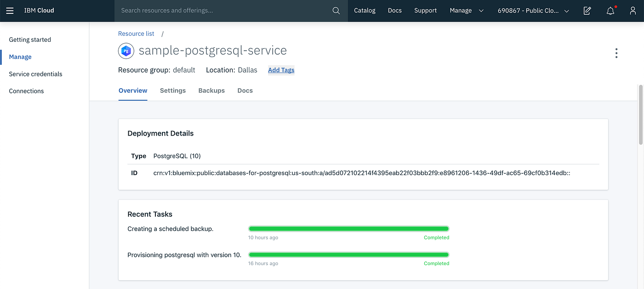Click the scheduled backup progress bar
The width and height of the screenshot is (644, 289).
coord(349,228)
